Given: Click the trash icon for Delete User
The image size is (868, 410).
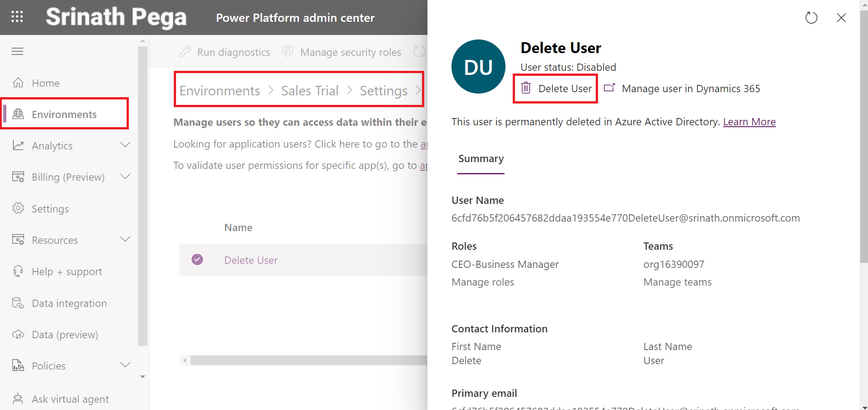Looking at the screenshot, I should tap(525, 88).
